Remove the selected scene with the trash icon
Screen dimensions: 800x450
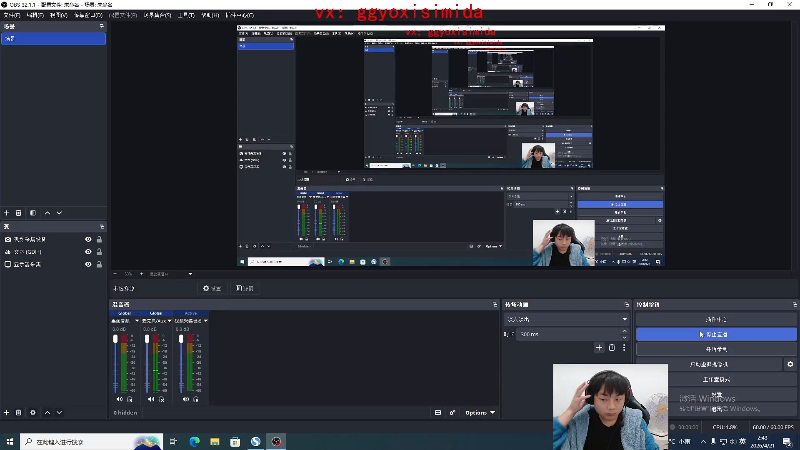18,213
